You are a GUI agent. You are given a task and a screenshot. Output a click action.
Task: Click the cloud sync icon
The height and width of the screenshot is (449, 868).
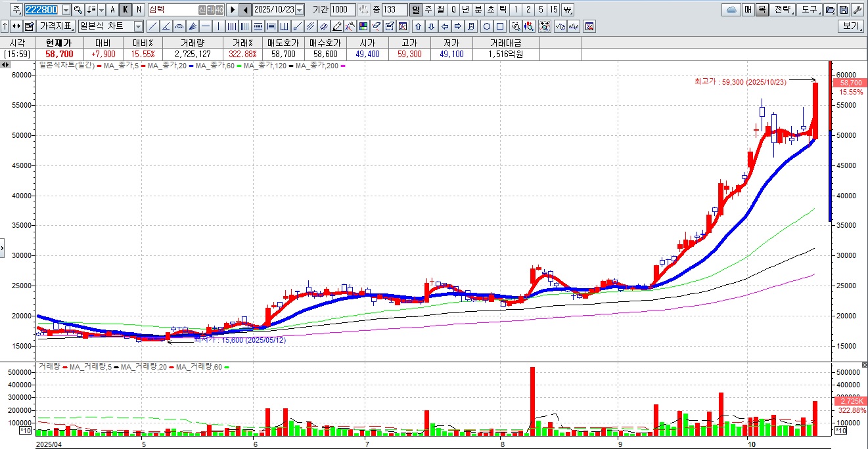pyautogui.click(x=731, y=10)
